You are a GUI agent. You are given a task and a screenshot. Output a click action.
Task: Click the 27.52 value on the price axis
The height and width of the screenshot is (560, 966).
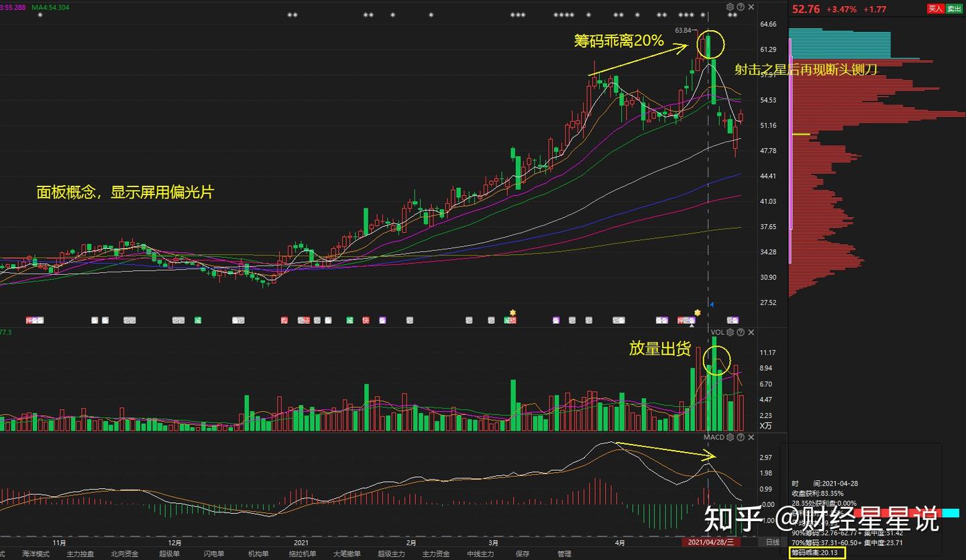coord(768,302)
